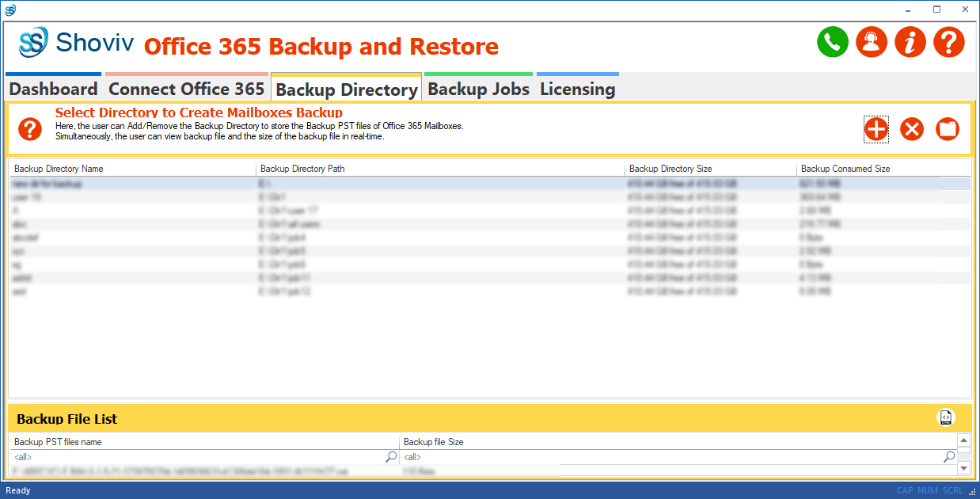Click 'Select Directory to Create Mailboxes Backup' heading

pyautogui.click(x=199, y=112)
